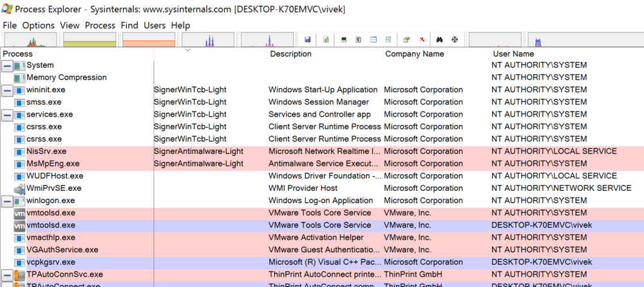Screen dimensions: 644x287
Task: Click the crosshair Find Window's Process icon
Action: click(455, 39)
